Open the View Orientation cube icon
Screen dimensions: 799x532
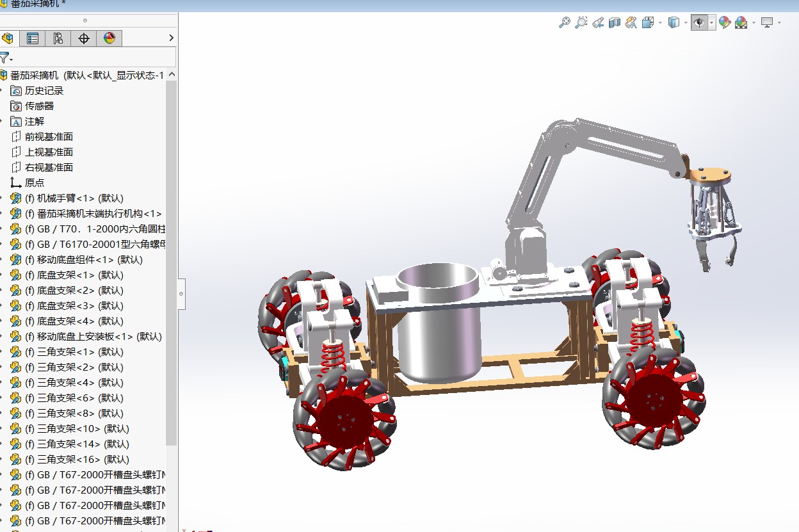[647, 23]
